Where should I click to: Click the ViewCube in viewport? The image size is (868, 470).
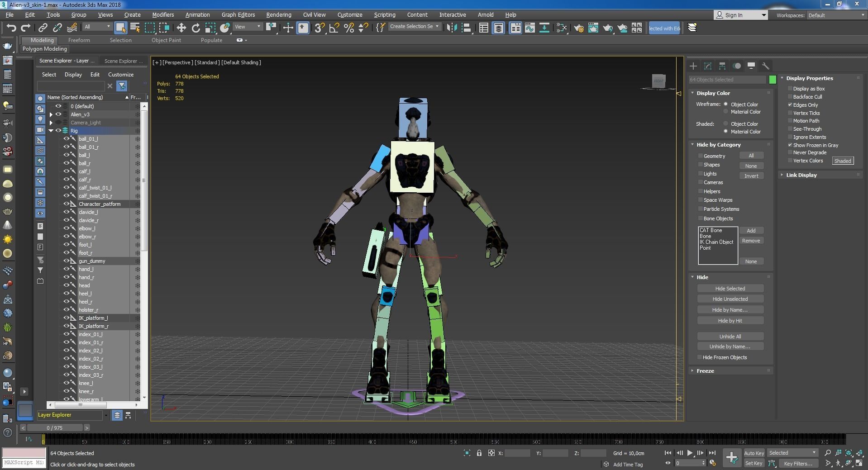tap(658, 81)
